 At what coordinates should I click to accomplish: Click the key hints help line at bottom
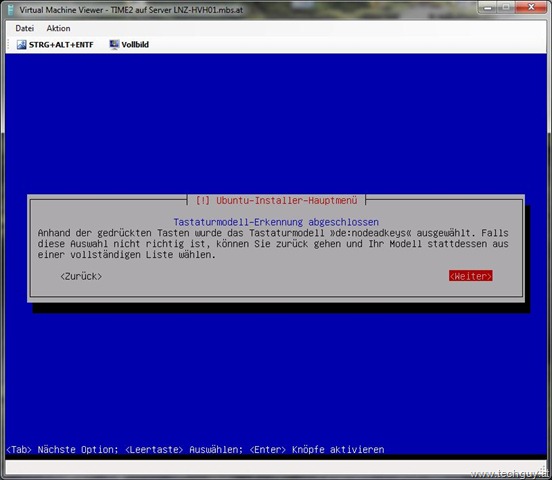[195, 449]
